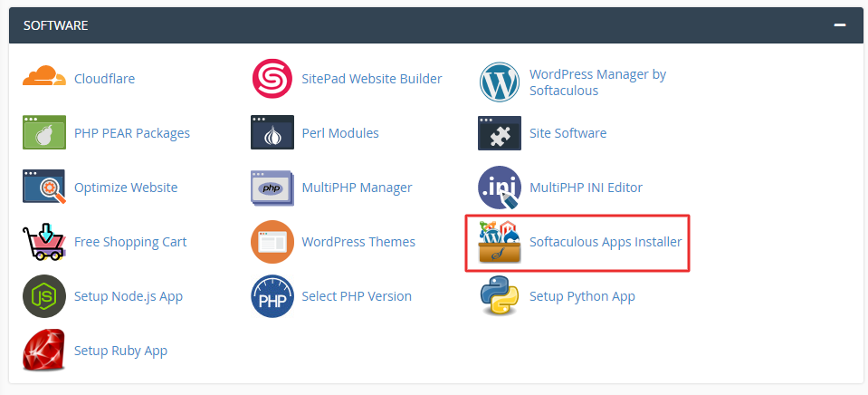Open the Optimize Website magnifier icon
Viewport: 868px width, 395px height.
pyautogui.click(x=44, y=187)
